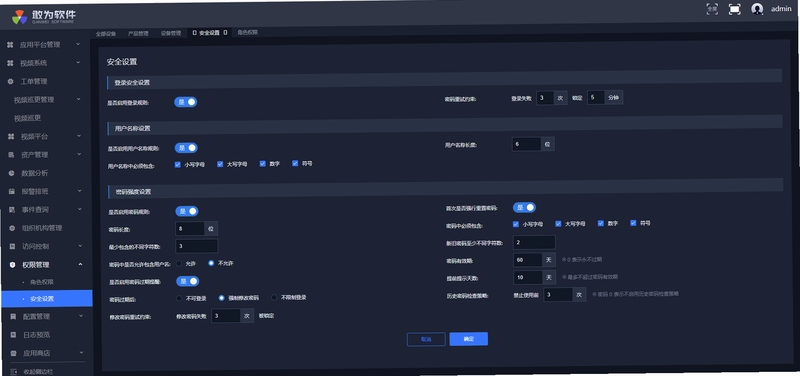Click the 敢为软件 logo
Screen dimensions: 800x376
click(44, 17)
